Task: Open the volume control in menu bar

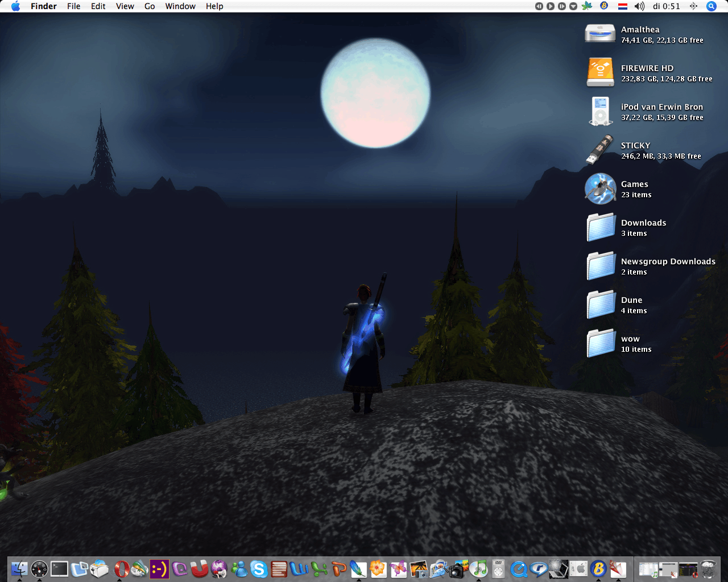Action: click(x=640, y=6)
